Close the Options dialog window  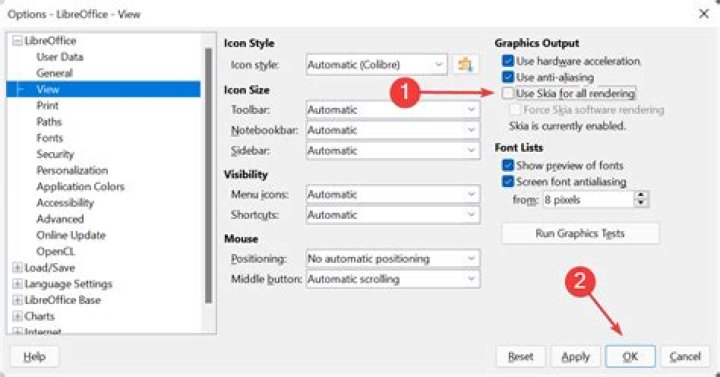tap(703, 14)
